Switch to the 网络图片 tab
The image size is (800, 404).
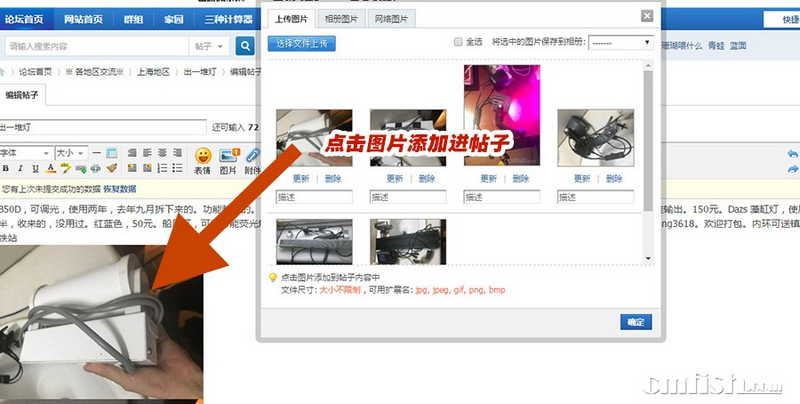(393, 19)
